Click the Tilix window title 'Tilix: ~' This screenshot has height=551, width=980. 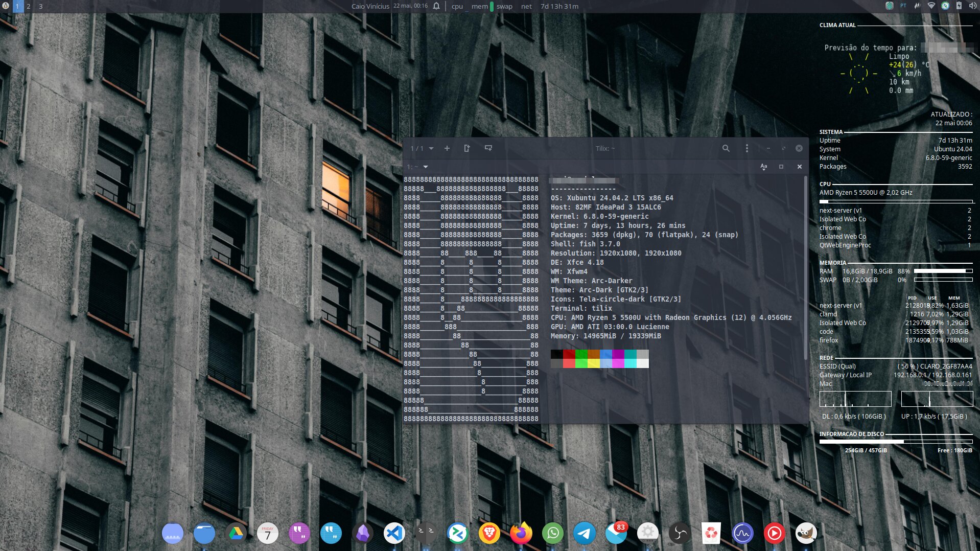[x=605, y=148]
